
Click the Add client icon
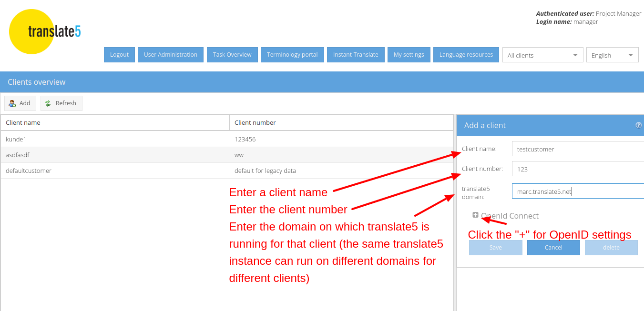12,103
